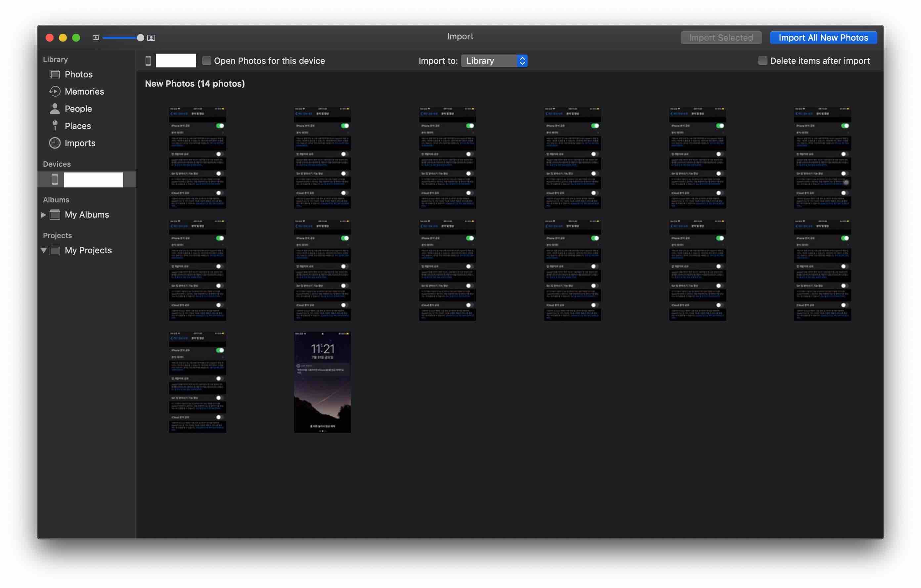Select the iPhone device icon in sidebar
921x588 pixels.
pyautogui.click(x=55, y=179)
